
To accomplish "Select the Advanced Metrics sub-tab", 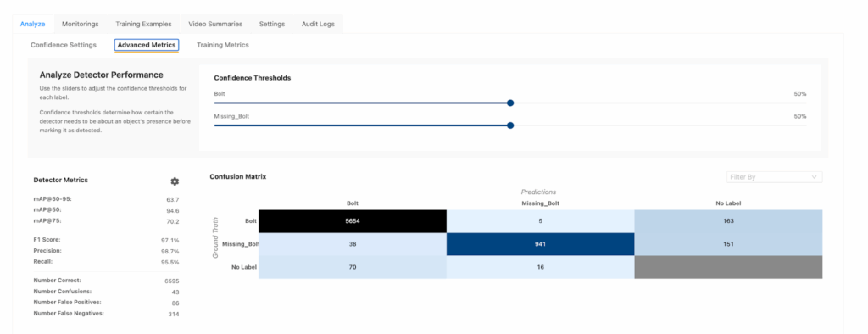I will (x=147, y=45).
